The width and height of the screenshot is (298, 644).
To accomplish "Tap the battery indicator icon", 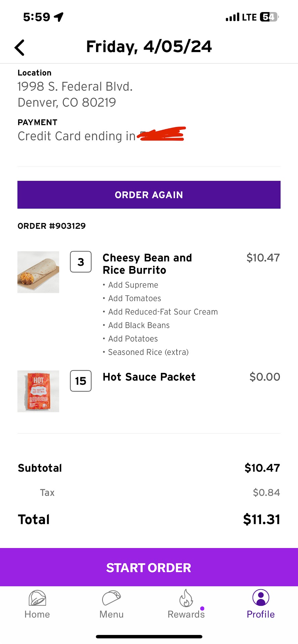I will click(x=269, y=17).
